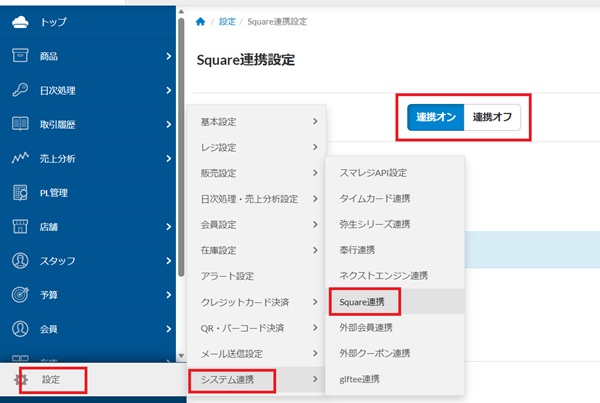
Task: Expand システム連携 submenu arrow
Action: (315, 379)
